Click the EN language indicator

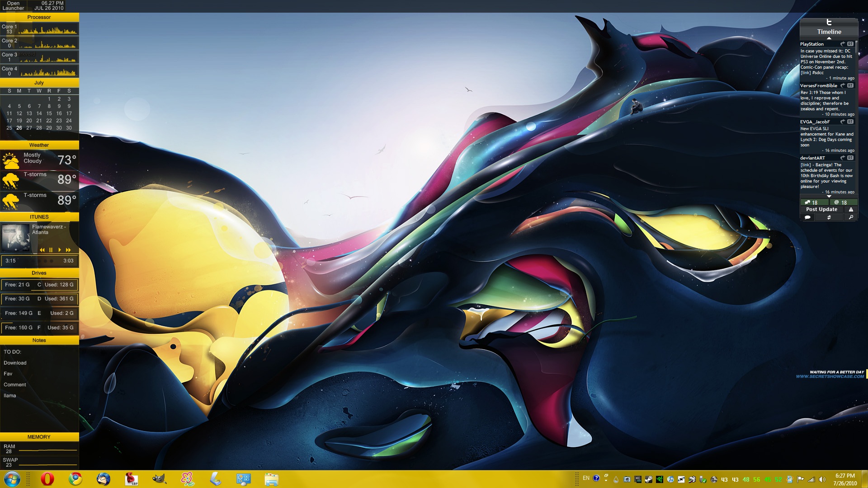(586, 478)
